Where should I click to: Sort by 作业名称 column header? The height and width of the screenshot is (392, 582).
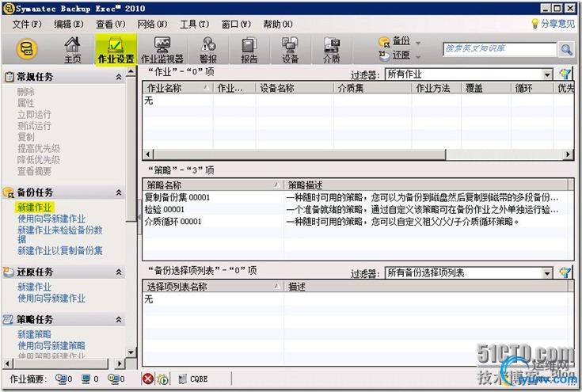178,88
